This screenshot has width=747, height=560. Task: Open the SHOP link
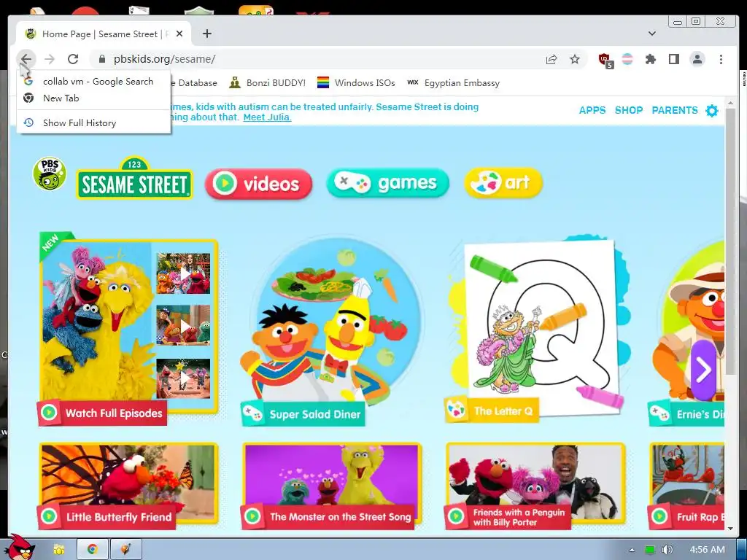coord(629,111)
